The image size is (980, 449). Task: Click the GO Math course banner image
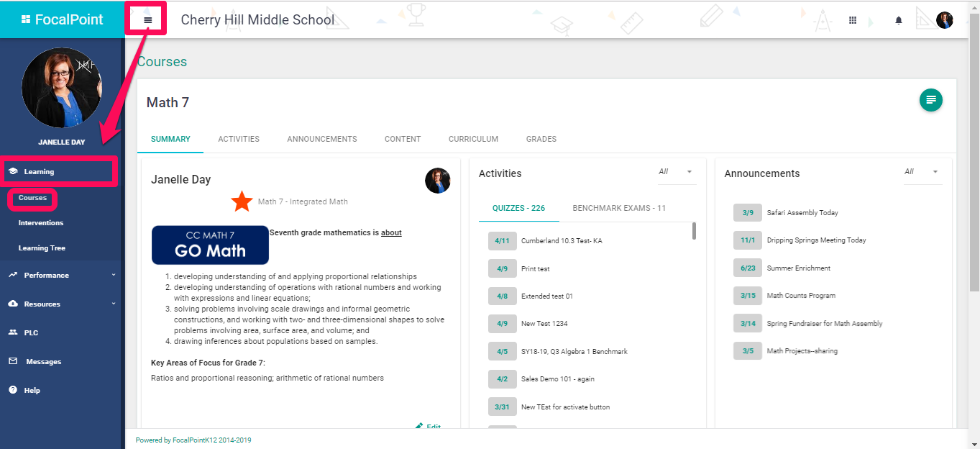[210, 245]
